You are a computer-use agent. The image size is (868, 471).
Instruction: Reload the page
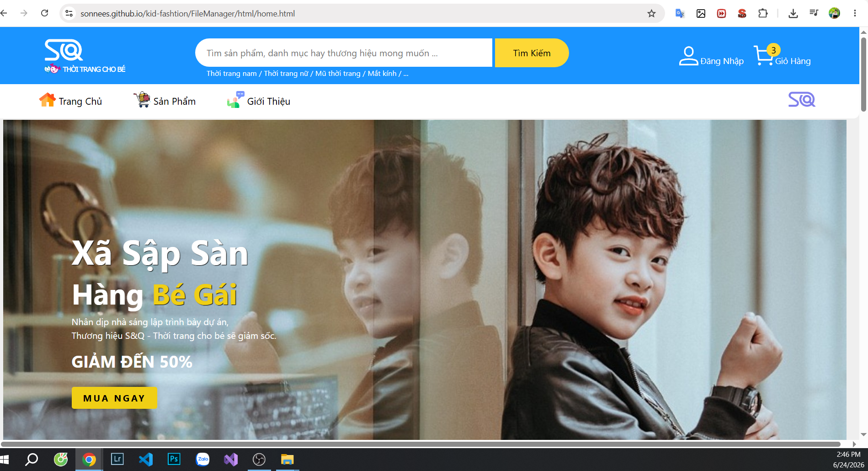tap(44, 13)
